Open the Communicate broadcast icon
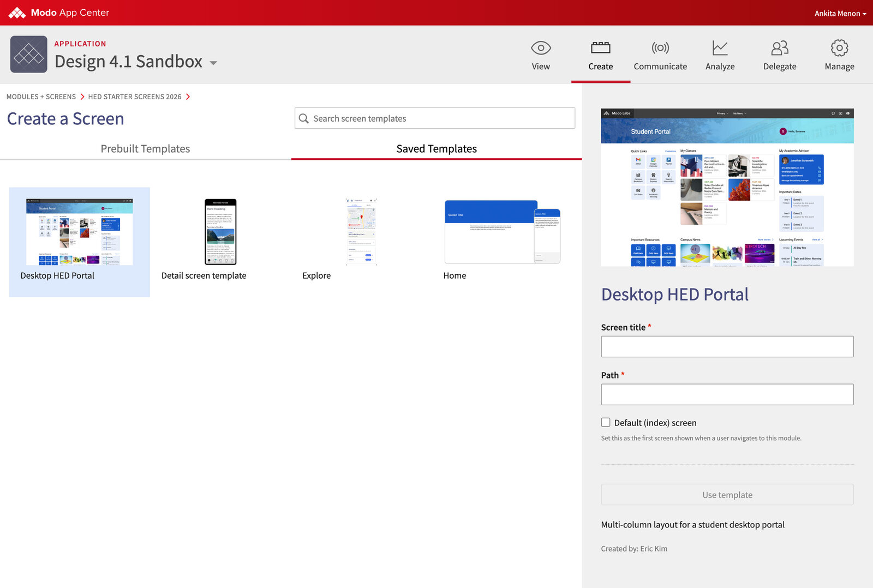The width and height of the screenshot is (873, 588). [x=660, y=48]
